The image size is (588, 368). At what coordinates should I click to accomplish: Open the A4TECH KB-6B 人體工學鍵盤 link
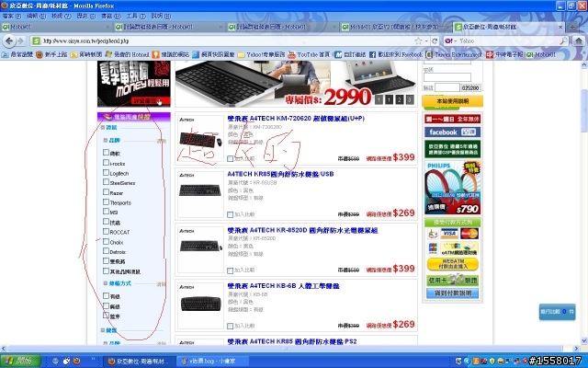283,286
